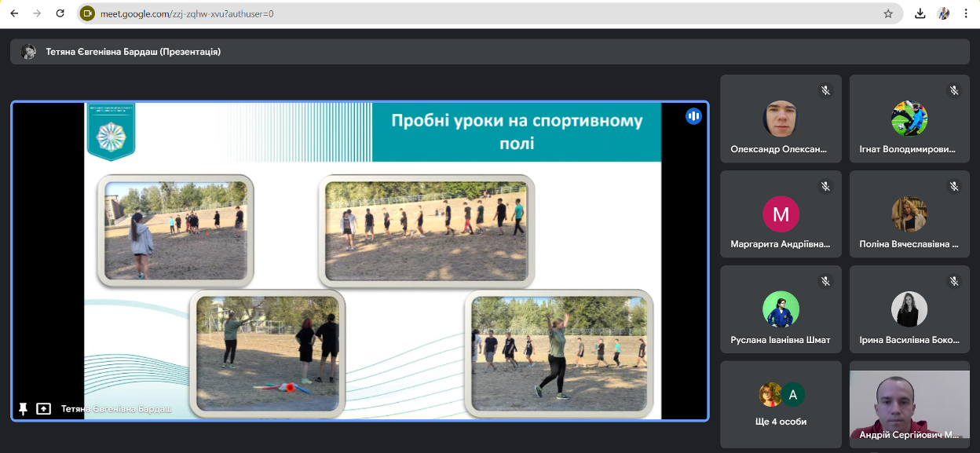Select the Олександр Олександрович participant tile
The width and height of the screenshot is (980, 453).
pos(781,119)
